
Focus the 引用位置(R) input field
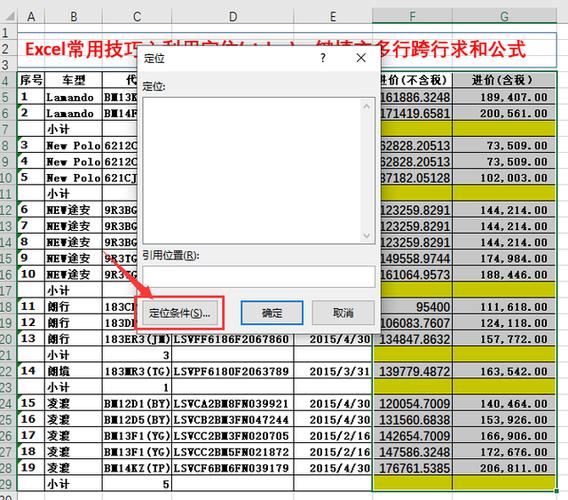coord(259,276)
